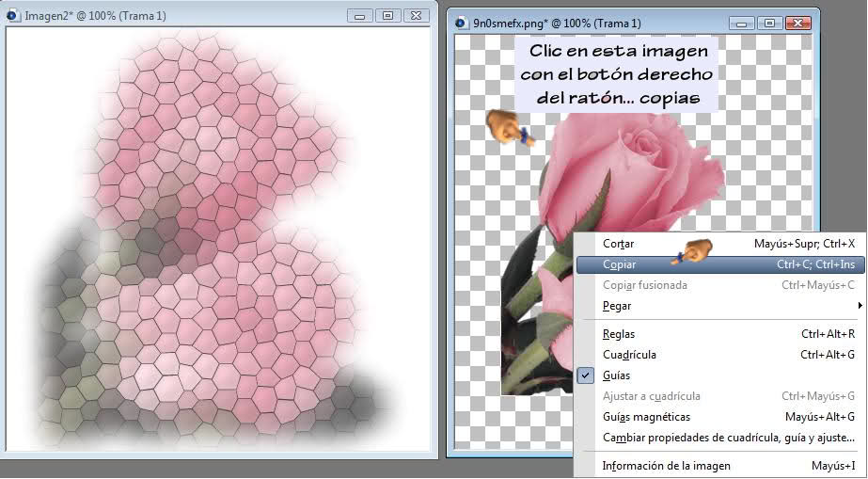
Task: Close the Imagen2 window
Action: [417, 16]
